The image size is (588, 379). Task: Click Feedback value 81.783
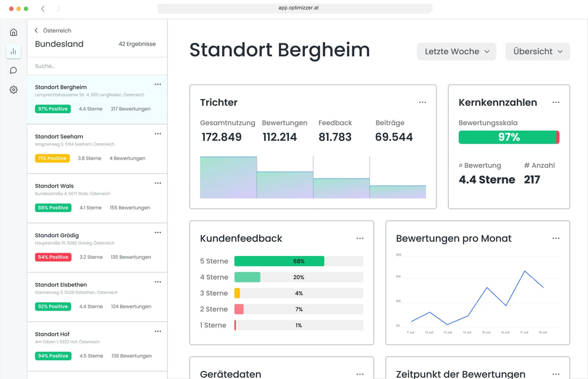point(335,137)
